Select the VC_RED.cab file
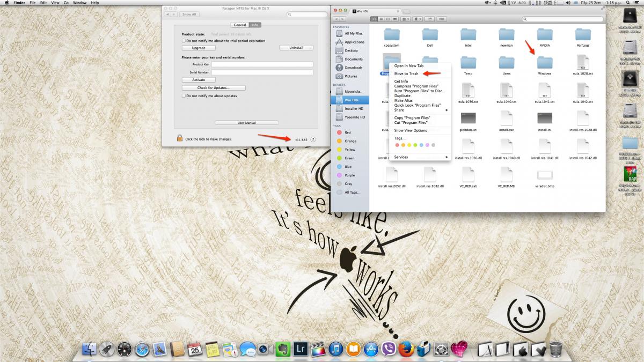Screen dimensions: 644x362 click(468, 178)
